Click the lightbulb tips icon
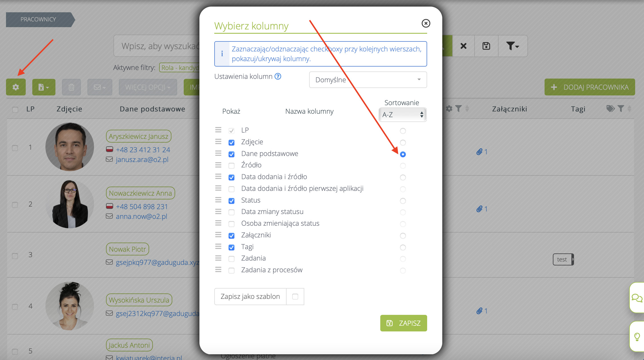Image resolution: width=644 pixels, height=360 pixels. point(637,337)
